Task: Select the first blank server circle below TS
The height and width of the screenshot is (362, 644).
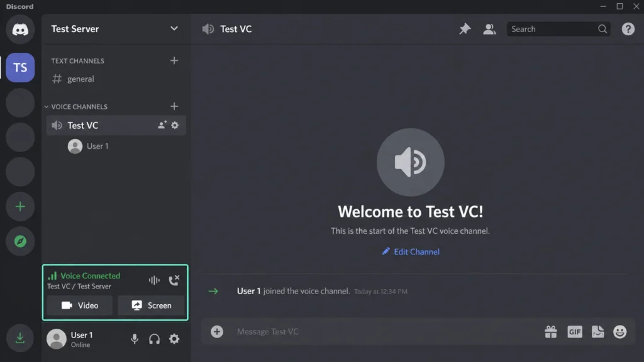Action: tap(20, 102)
